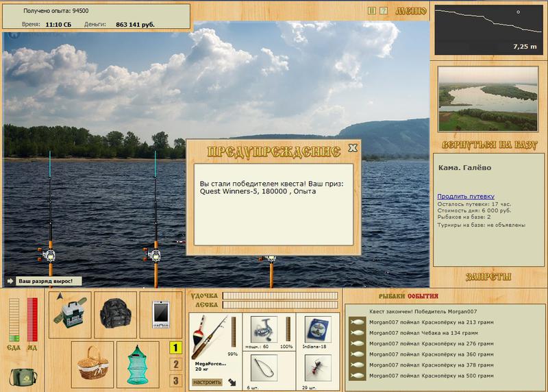Click fish icon beside 'Краснопёрку на 213 грамм'
548x392 pixels.
357,322
